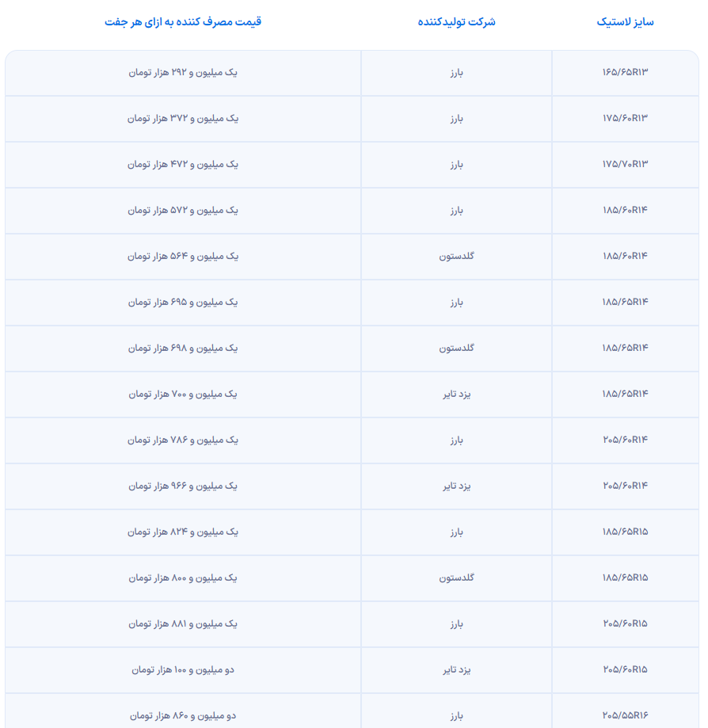The height and width of the screenshot is (728, 708).
Task: Select the price "یک میلیون و ۷۰۰ هزار تومان"
Action: (183, 394)
